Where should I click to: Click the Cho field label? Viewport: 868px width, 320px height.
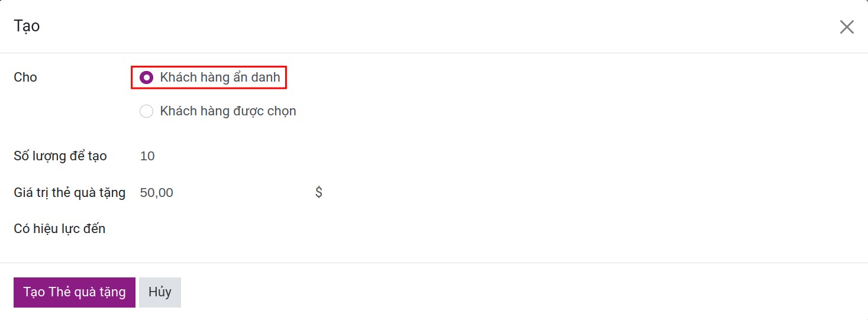25,77
